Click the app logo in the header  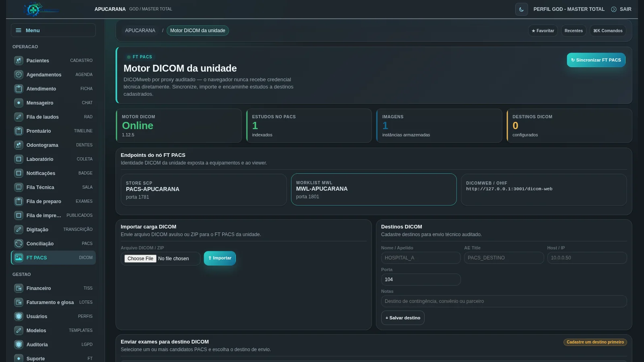click(x=40, y=9)
